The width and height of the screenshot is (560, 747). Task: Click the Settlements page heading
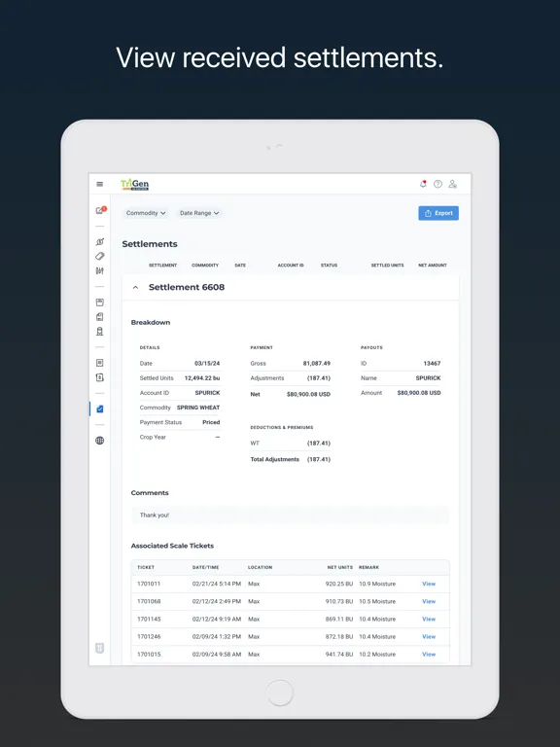pyautogui.click(x=150, y=244)
